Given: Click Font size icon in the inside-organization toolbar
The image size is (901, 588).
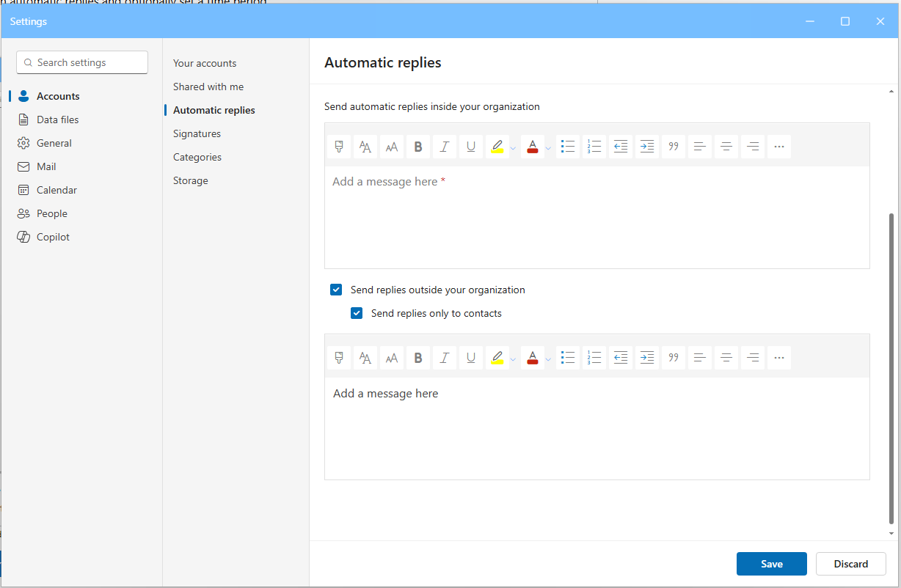Looking at the screenshot, I should click(x=392, y=147).
